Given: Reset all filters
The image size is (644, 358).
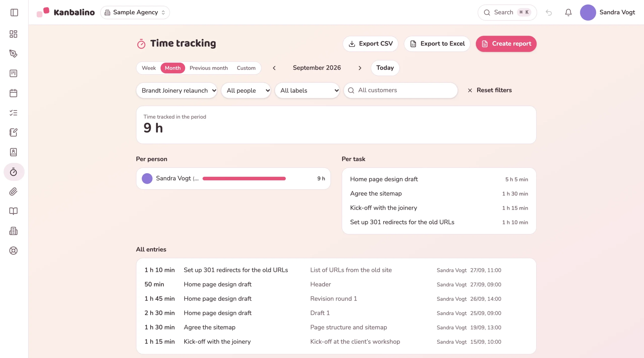Looking at the screenshot, I should 490,90.
